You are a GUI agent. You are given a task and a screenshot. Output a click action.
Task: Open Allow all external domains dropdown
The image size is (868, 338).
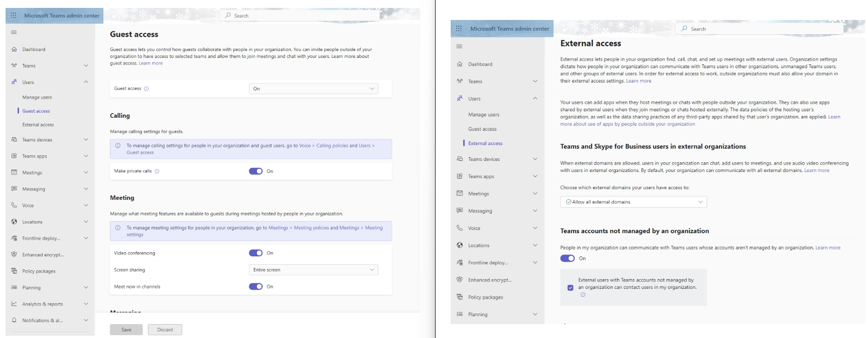[633, 202]
